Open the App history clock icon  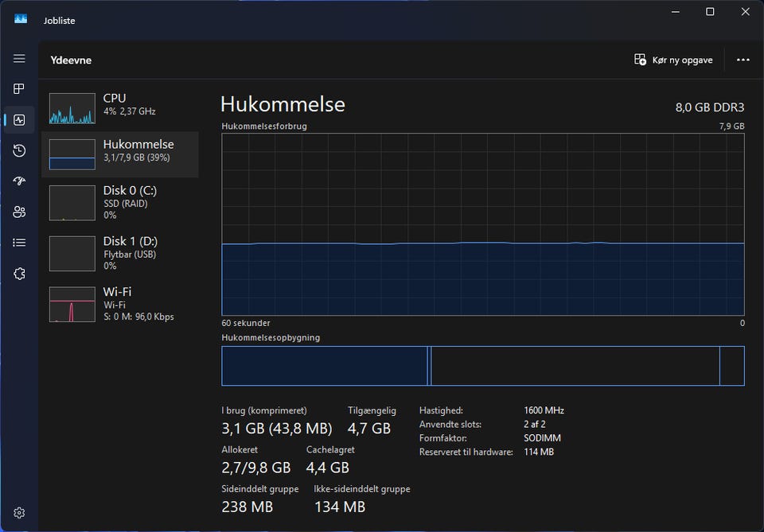[x=19, y=151]
